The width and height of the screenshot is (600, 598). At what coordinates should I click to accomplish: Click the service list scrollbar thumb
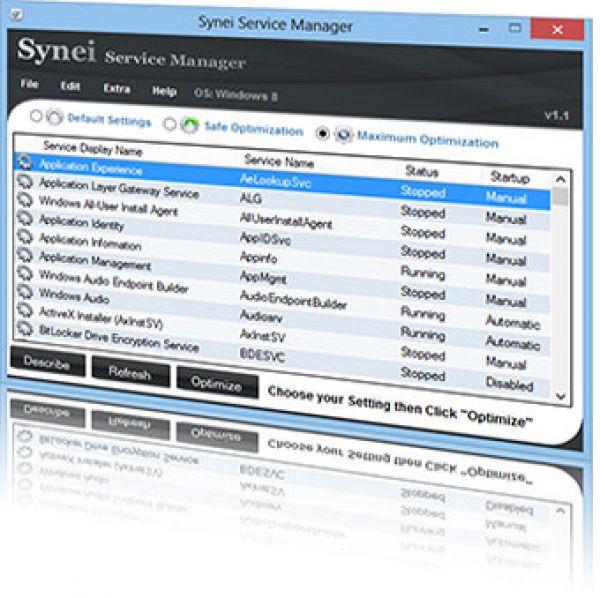(561, 197)
